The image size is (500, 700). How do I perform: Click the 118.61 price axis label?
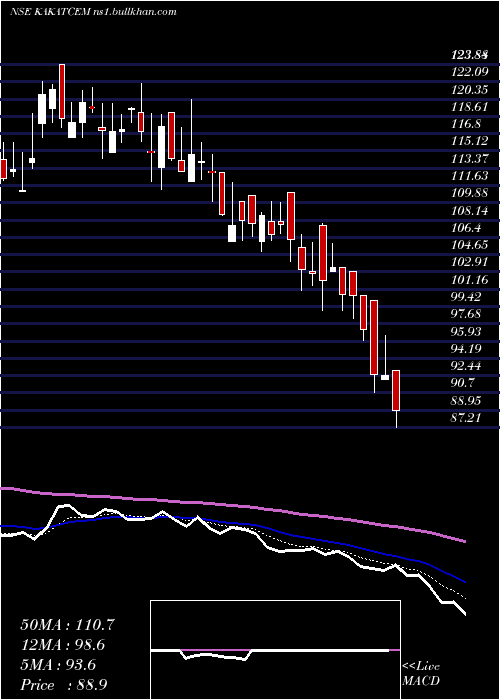point(470,107)
